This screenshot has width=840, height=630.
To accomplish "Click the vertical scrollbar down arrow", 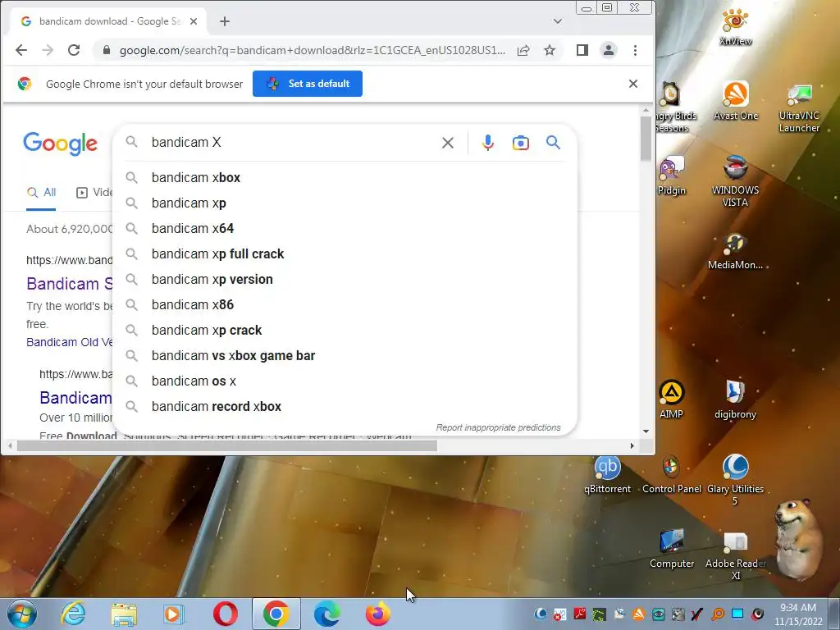I will coord(646,431).
